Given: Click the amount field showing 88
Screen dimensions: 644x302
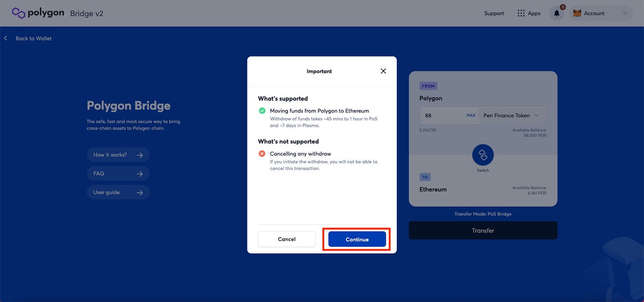Looking at the screenshot, I should coord(442,115).
